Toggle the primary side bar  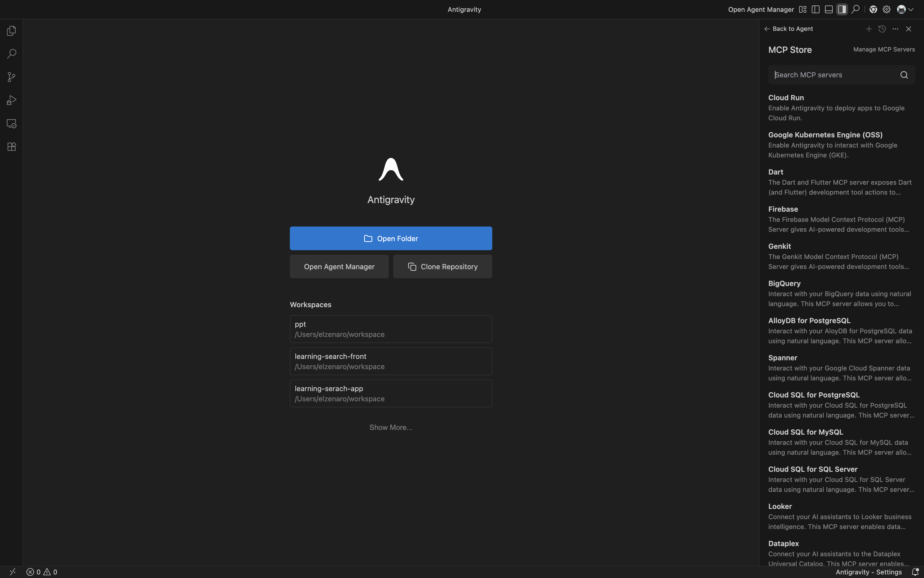[x=816, y=10]
